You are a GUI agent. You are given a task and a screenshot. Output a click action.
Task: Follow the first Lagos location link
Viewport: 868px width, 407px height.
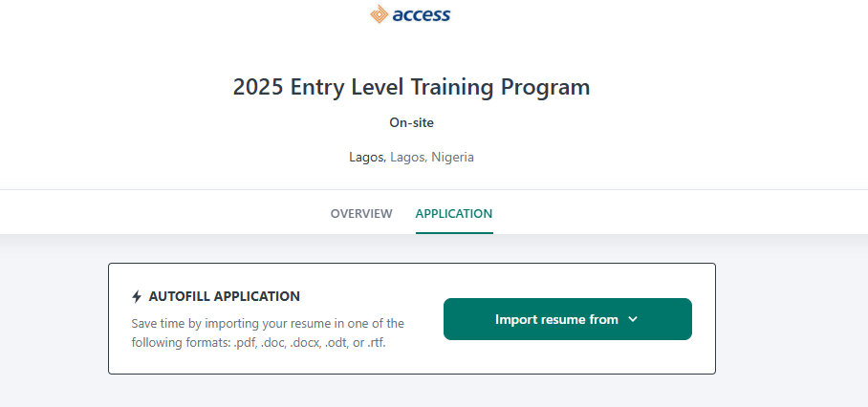coord(366,157)
